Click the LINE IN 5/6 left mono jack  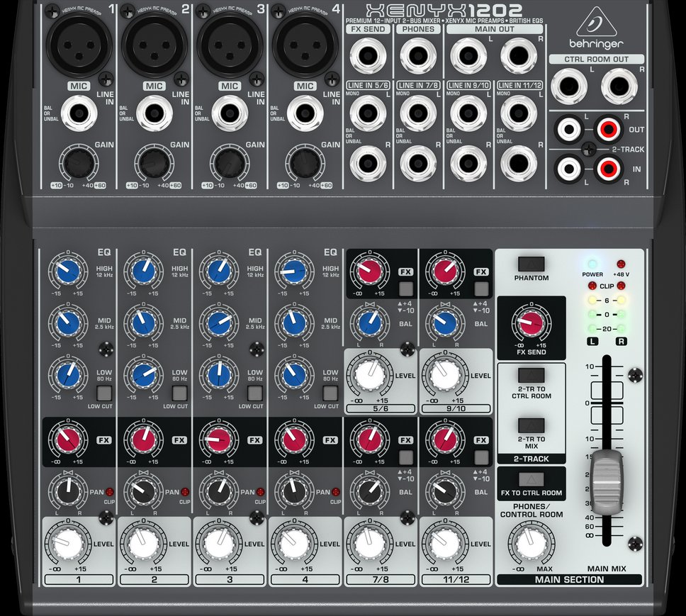point(368,113)
